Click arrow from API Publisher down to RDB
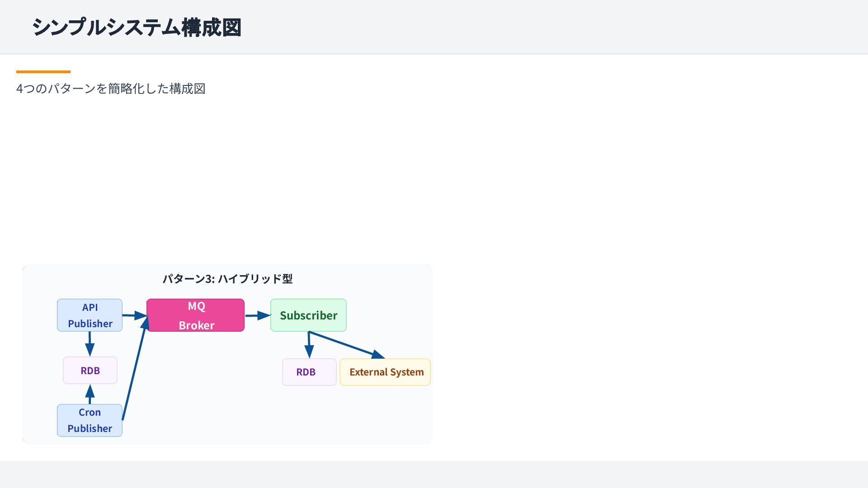The height and width of the screenshot is (488, 868). [x=90, y=343]
